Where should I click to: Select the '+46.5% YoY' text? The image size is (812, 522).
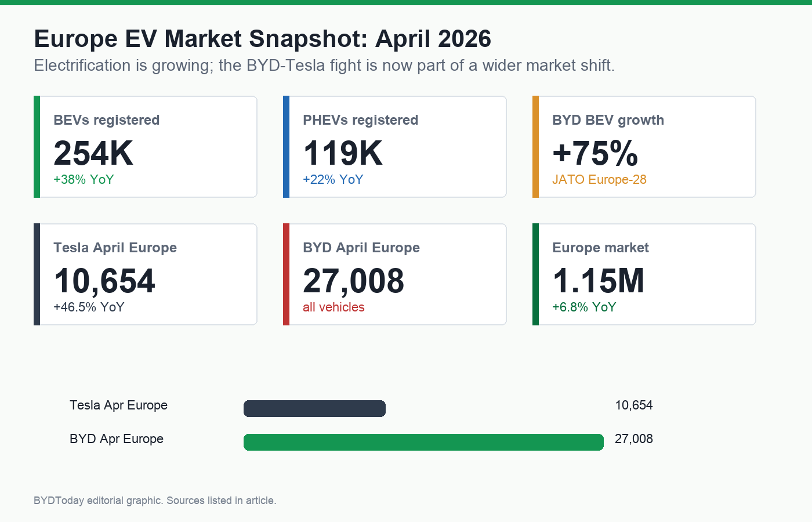click(89, 307)
